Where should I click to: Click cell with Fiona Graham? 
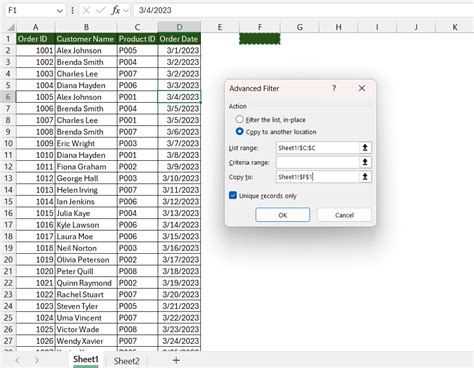tap(86, 167)
